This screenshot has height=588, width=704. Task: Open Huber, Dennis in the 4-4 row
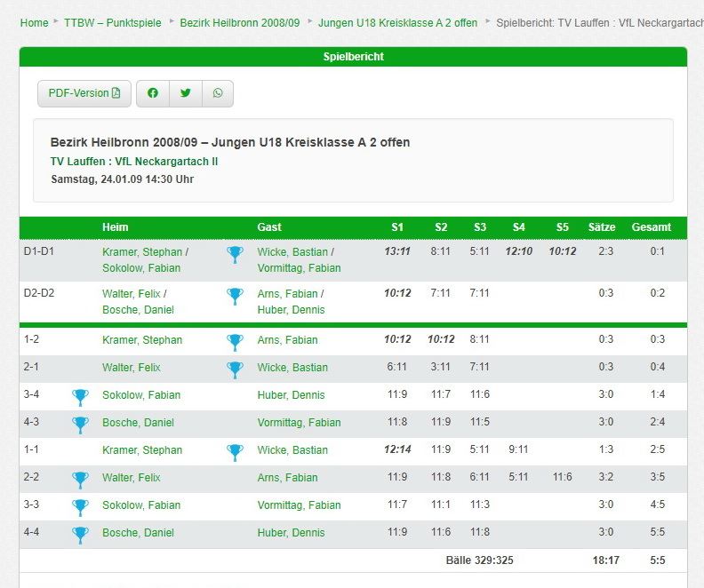click(x=291, y=533)
